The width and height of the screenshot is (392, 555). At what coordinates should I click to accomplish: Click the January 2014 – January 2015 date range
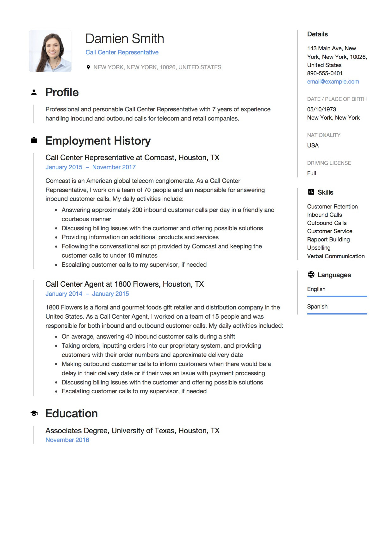[87, 294]
